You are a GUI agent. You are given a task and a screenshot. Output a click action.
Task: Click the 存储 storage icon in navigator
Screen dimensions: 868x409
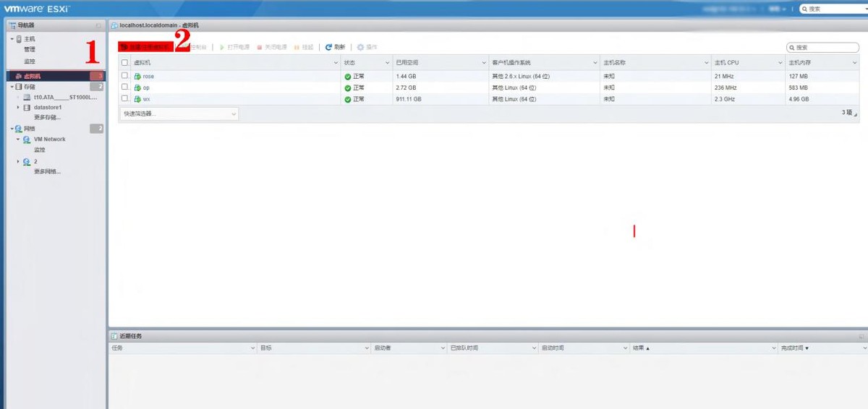19,87
